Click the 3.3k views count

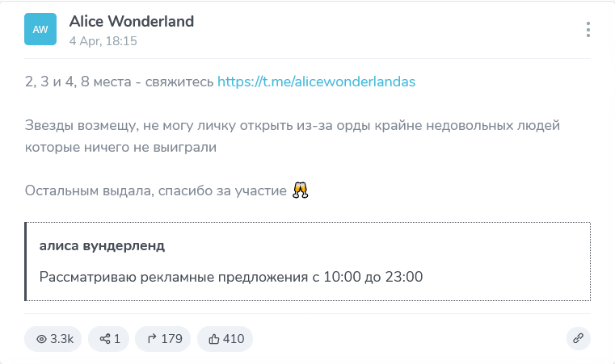coord(61,339)
